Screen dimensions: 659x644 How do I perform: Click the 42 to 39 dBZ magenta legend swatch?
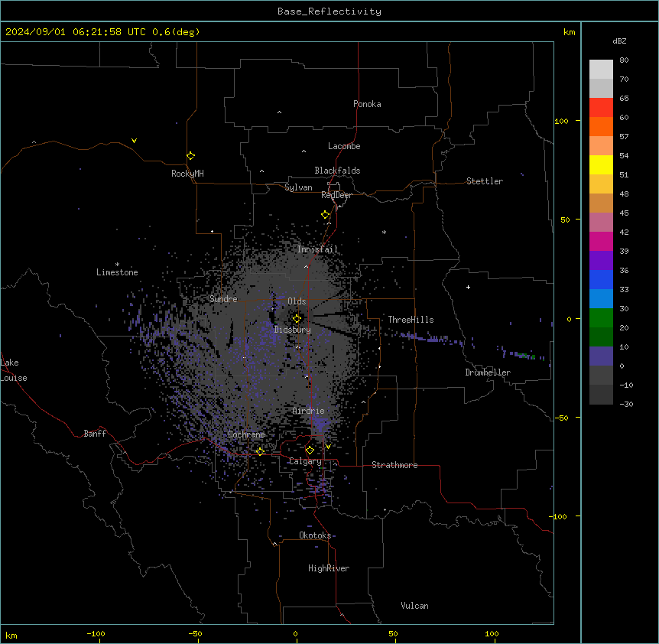[x=601, y=241]
